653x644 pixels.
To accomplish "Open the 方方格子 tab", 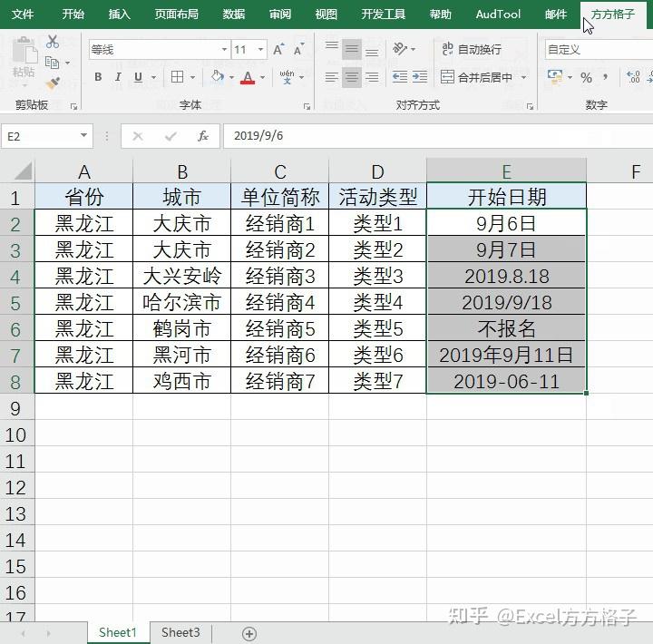I will coord(612,15).
